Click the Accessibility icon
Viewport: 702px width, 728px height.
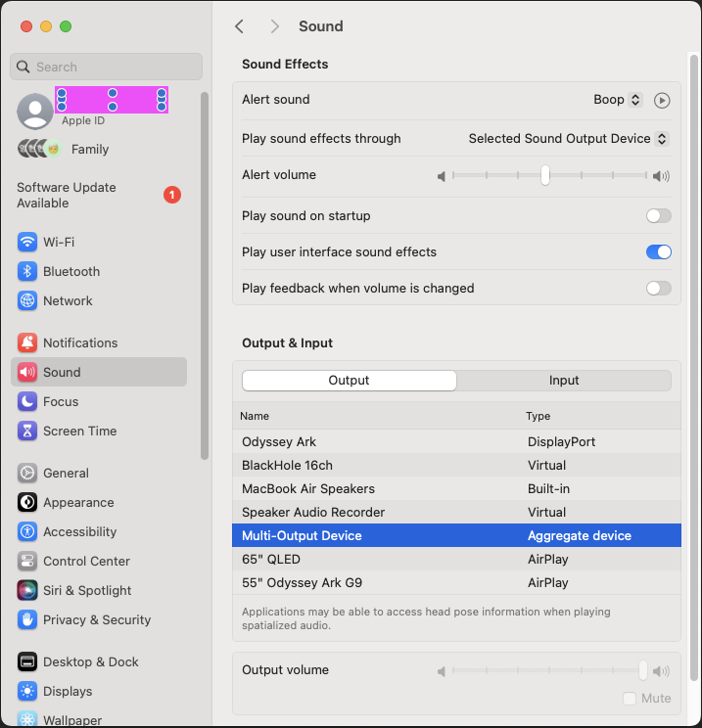(27, 531)
